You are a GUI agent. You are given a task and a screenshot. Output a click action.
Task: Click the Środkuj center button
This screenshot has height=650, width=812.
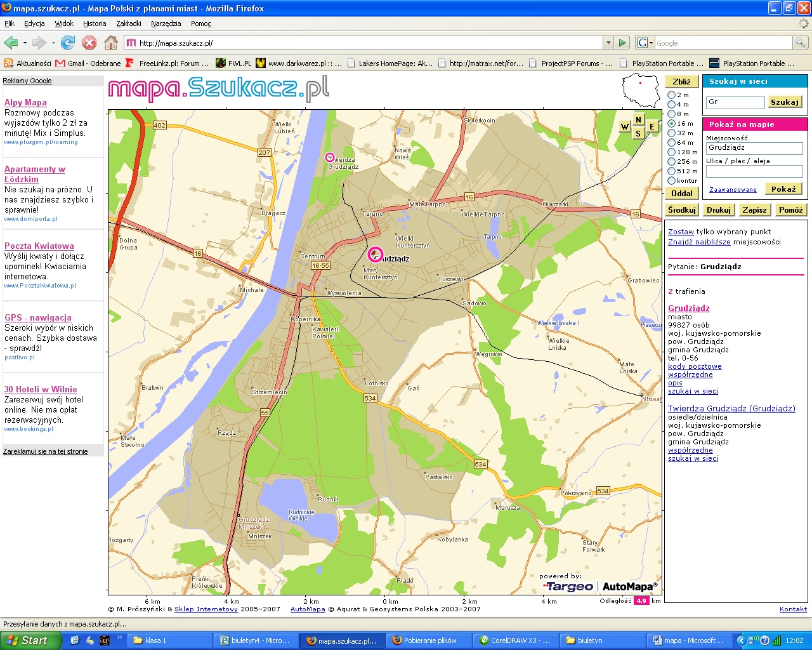click(682, 210)
